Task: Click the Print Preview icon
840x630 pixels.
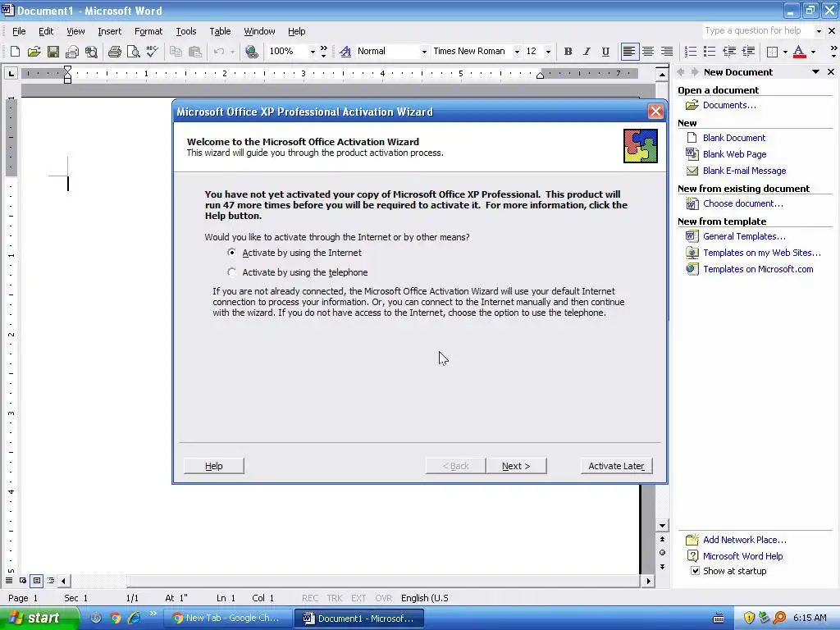Action: pos(134,52)
